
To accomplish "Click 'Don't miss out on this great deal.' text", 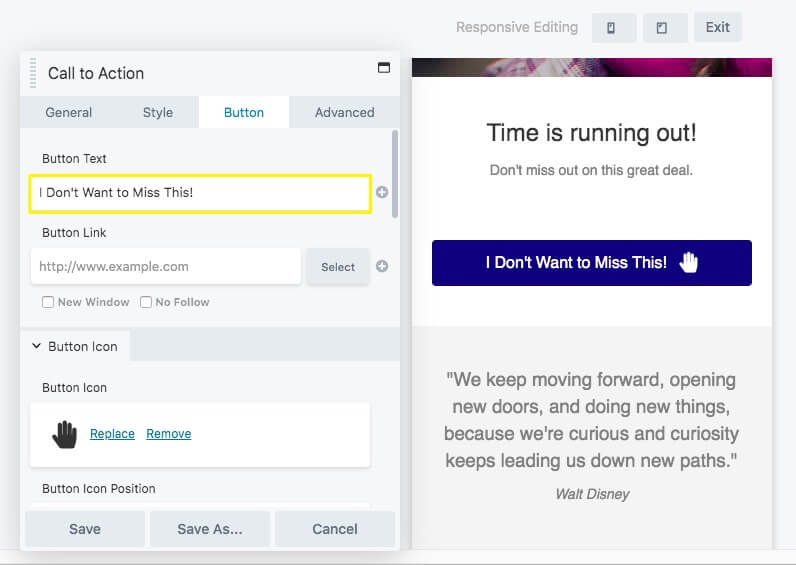I will 591,170.
